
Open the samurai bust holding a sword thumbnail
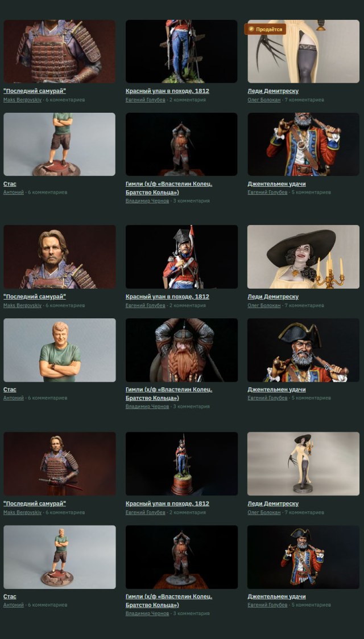(60, 464)
